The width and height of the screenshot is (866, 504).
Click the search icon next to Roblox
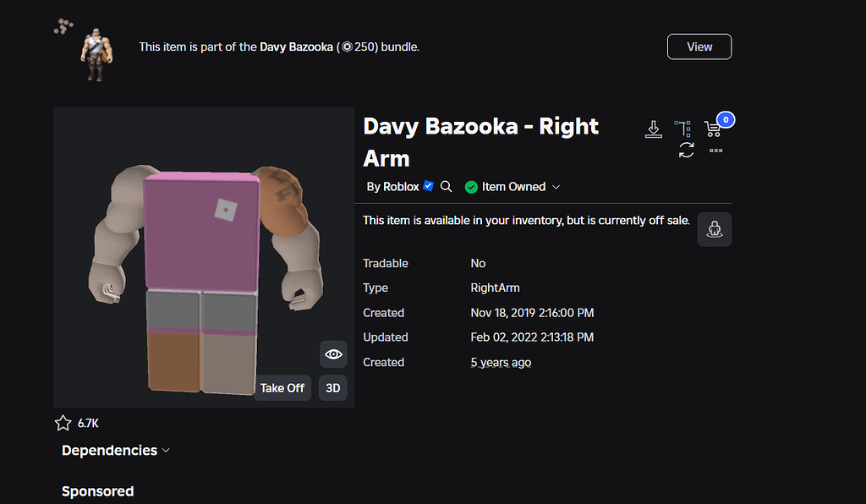click(x=446, y=186)
